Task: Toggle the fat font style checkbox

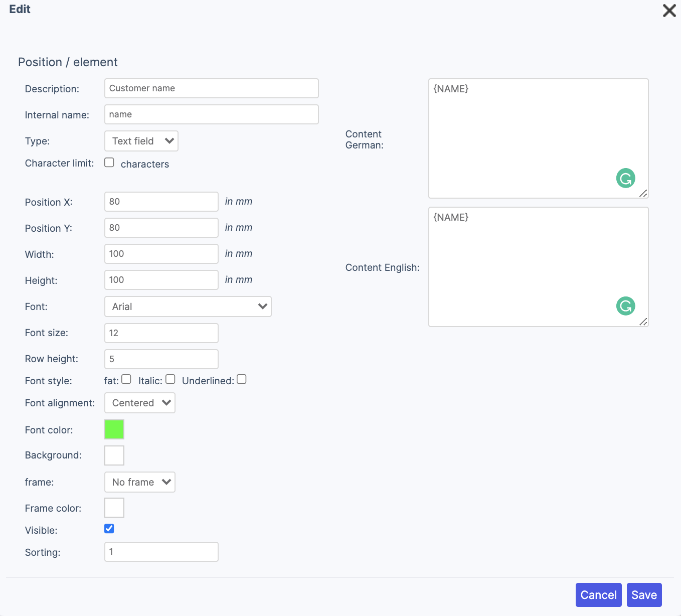Action: click(x=126, y=379)
